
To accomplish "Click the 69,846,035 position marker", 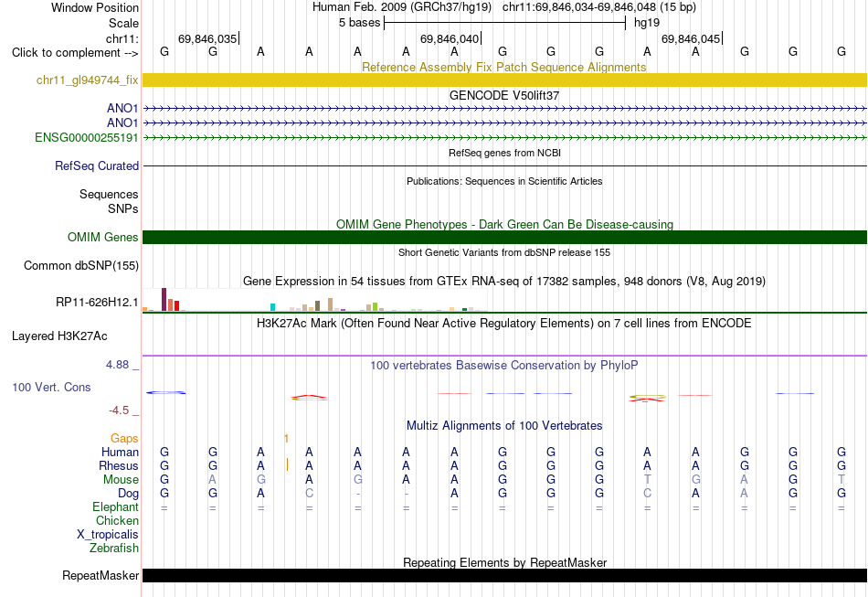I will tap(208, 38).
